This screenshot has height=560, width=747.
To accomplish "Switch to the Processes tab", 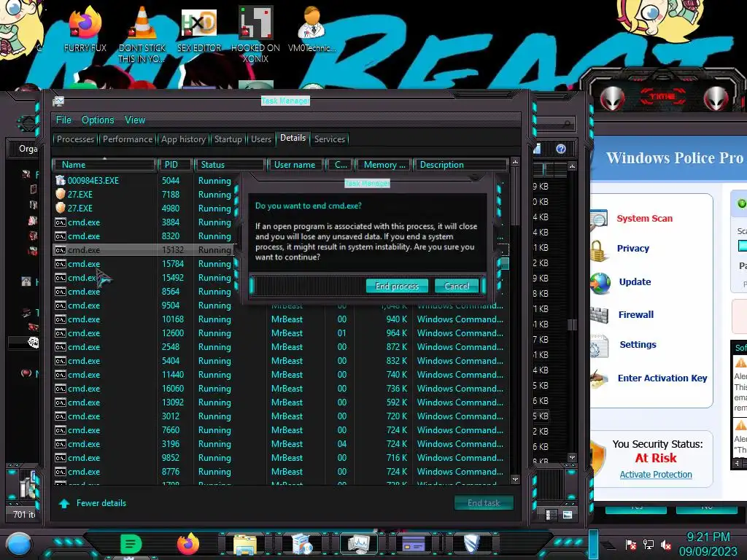I will point(75,139).
